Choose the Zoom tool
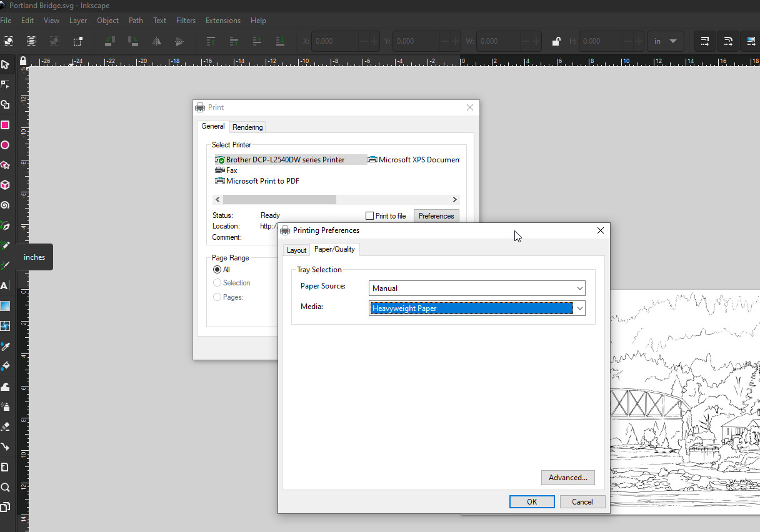The height and width of the screenshot is (532, 760). [x=5, y=487]
